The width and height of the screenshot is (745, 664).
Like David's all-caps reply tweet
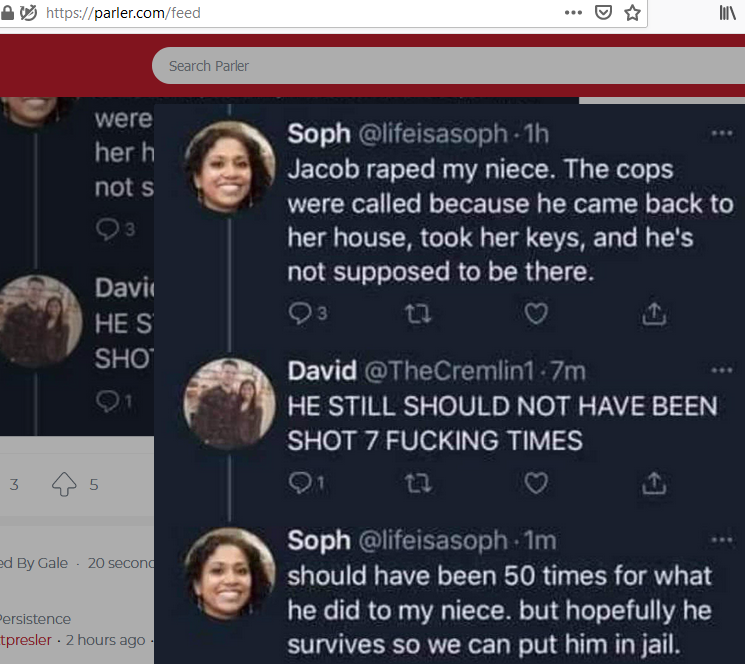(x=537, y=483)
